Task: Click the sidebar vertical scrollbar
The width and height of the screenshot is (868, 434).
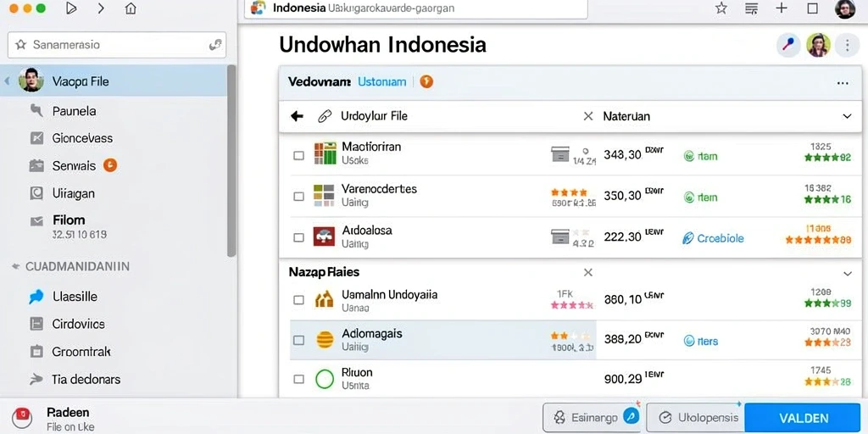Action: (x=231, y=160)
